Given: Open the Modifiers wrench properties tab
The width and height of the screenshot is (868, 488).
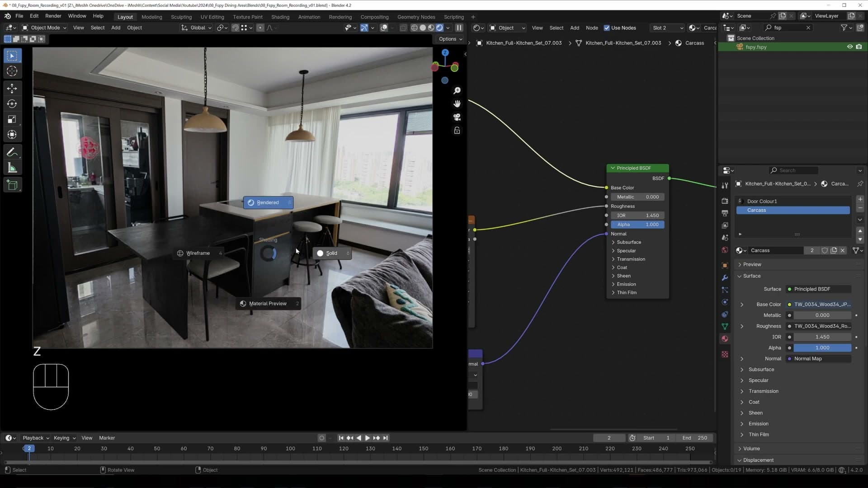Looking at the screenshot, I should coord(725,278).
